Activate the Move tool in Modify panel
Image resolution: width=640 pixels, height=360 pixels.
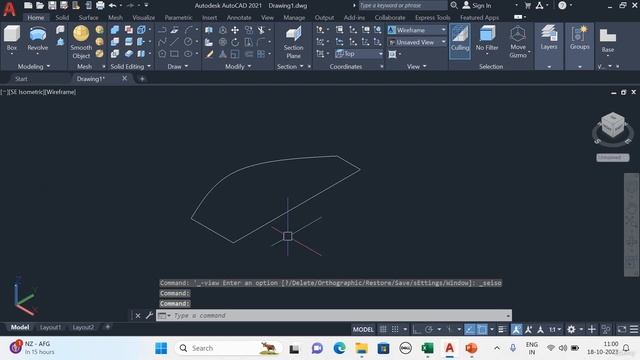click(x=235, y=30)
